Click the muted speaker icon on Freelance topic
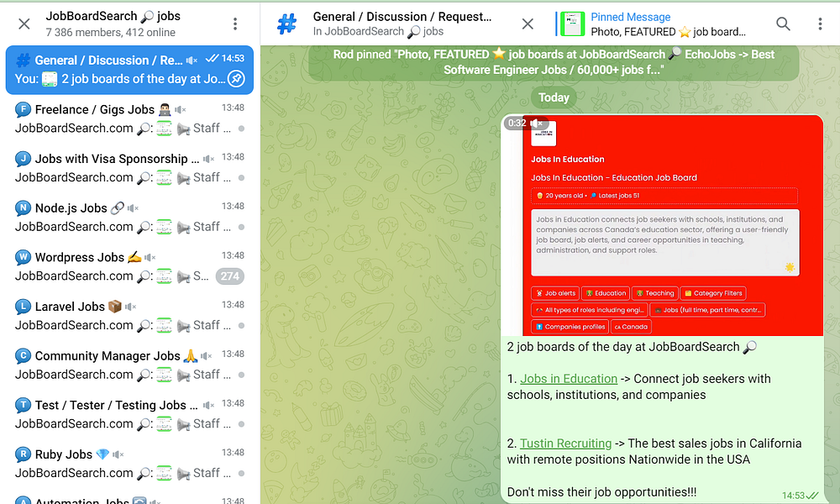Viewport: 840px width, 504px height. point(181,110)
